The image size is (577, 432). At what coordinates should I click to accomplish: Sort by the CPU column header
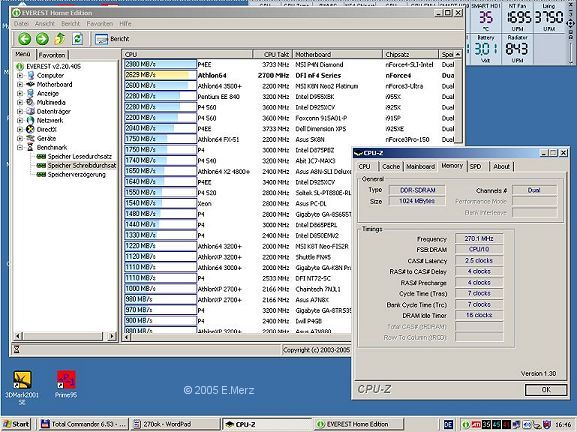point(187,54)
